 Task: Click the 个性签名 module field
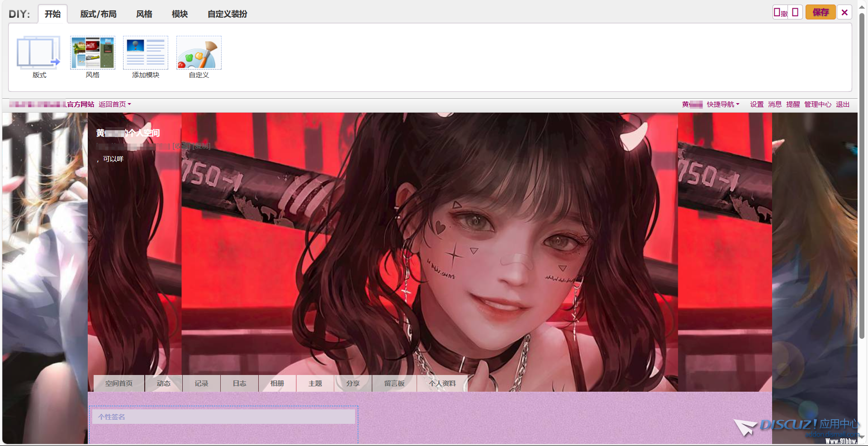223,417
